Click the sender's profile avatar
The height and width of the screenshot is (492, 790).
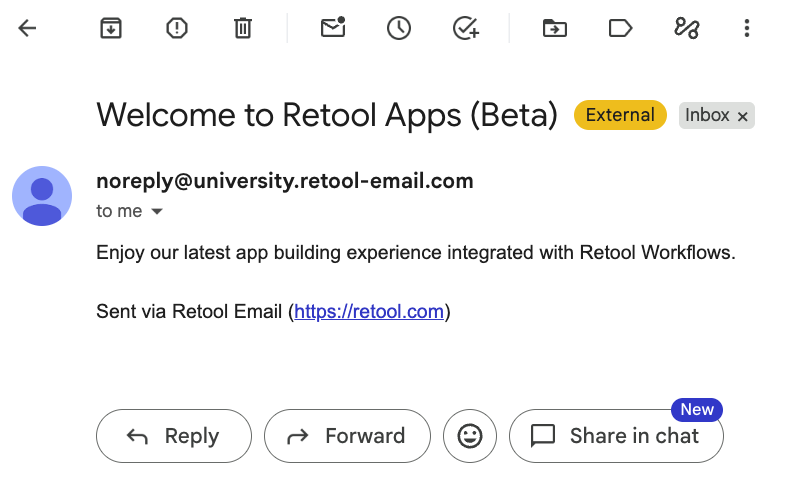point(42,196)
